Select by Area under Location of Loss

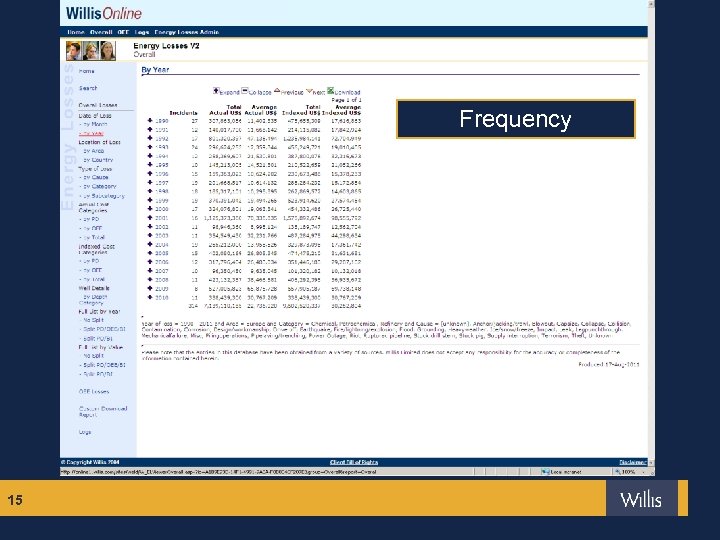(x=94, y=151)
